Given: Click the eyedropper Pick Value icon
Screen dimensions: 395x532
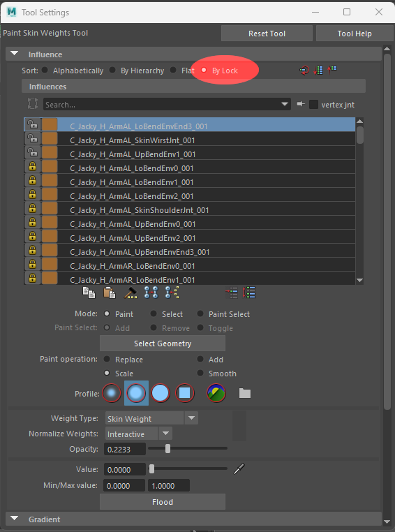Looking at the screenshot, I should [x=239, y=469].
